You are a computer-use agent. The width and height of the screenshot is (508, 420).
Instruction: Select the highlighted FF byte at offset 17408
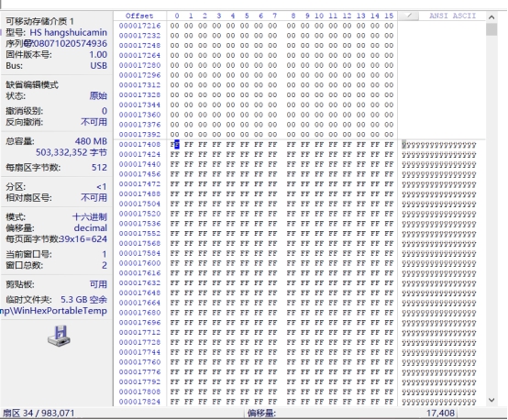[174, 145]
